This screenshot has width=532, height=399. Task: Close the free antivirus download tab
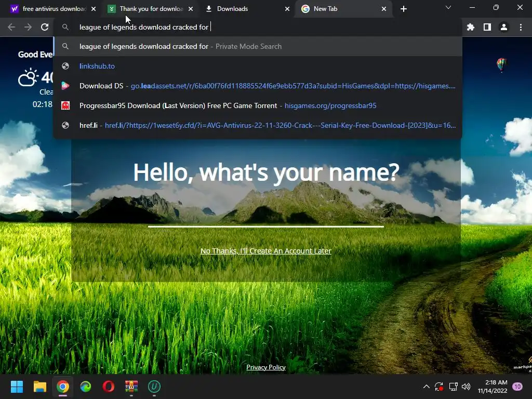[x=94, y=9]
